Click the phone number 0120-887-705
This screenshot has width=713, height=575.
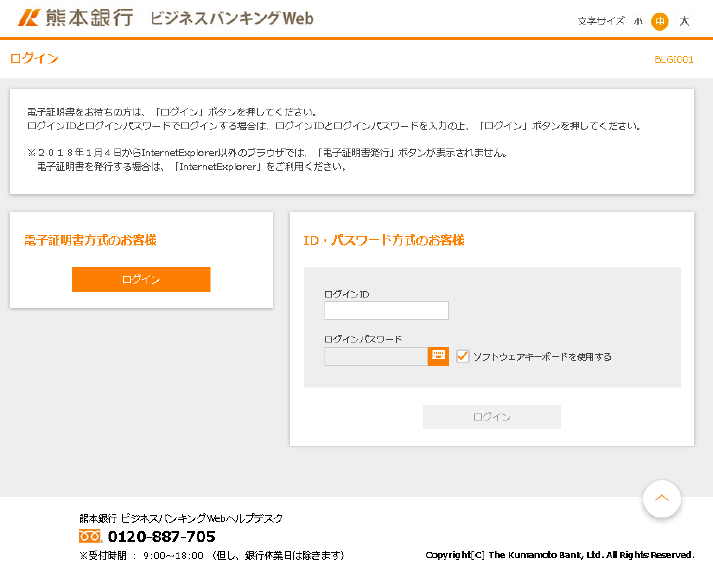pos(161,536)
